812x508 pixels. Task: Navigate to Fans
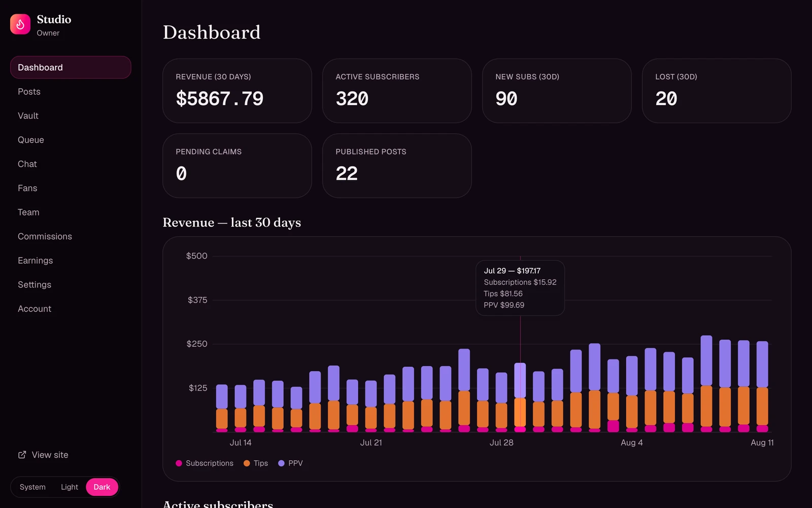[71, 188]
